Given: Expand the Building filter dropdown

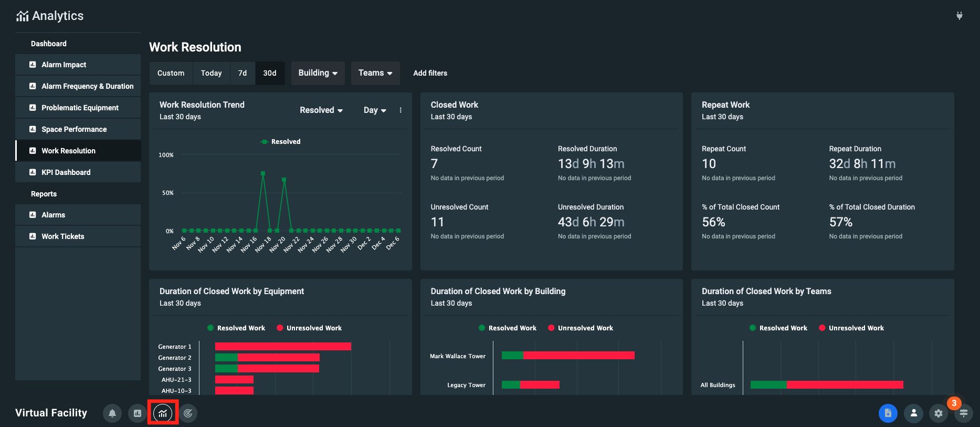Looking at the screenshot, I should pyautogui.click(x=318, y=73).
